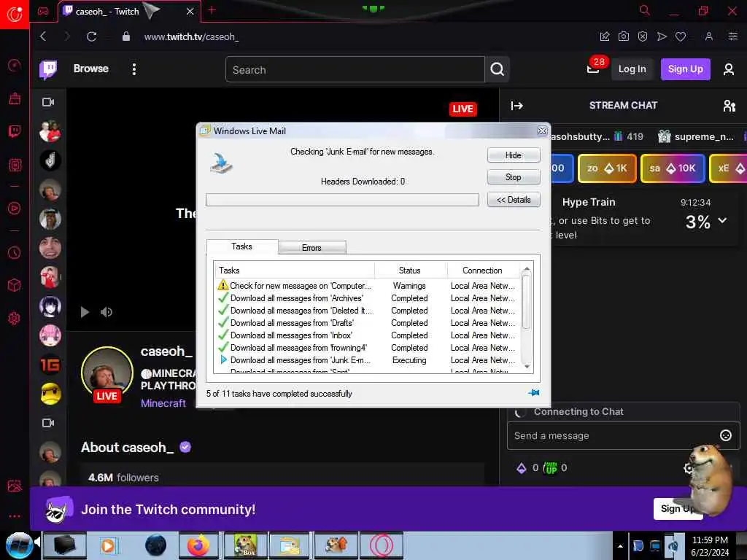Select task Download all messages from 'Inbox'
The height and width of the screenshot is (560, 747).
click(x=367, y=335)
